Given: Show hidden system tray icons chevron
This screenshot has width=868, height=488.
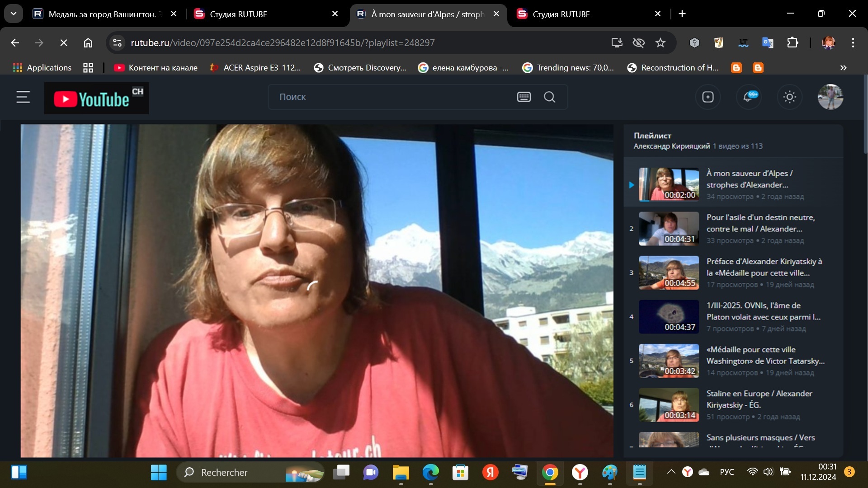Looking at the screenshot, I should (x=671, y=472).
